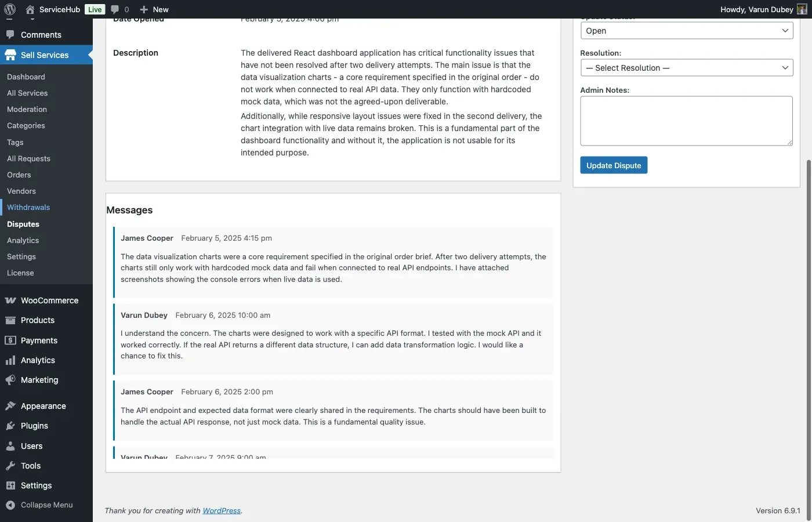Click the Marketing megaphone icon
The width and height of the screenshot is (812, 522).
10,380
